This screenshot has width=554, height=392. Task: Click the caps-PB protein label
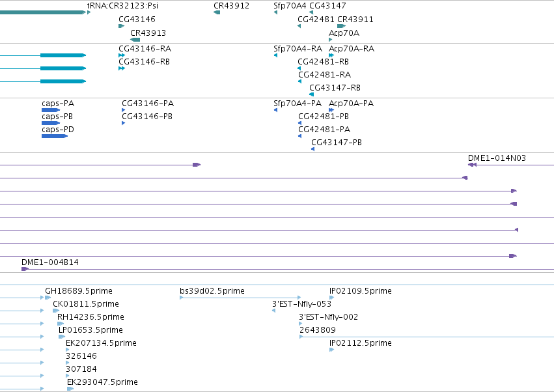point(57,117)
